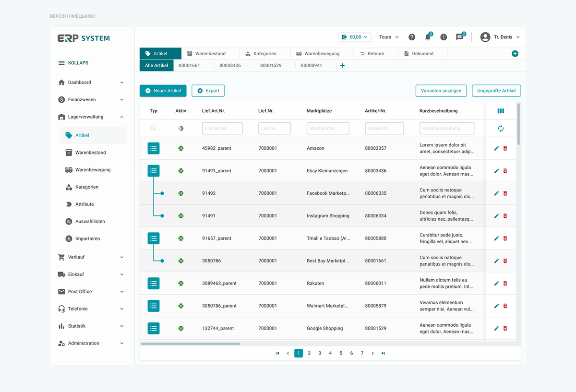Open chat messages icon
576x392 pixels.
[x=460, y=37]
